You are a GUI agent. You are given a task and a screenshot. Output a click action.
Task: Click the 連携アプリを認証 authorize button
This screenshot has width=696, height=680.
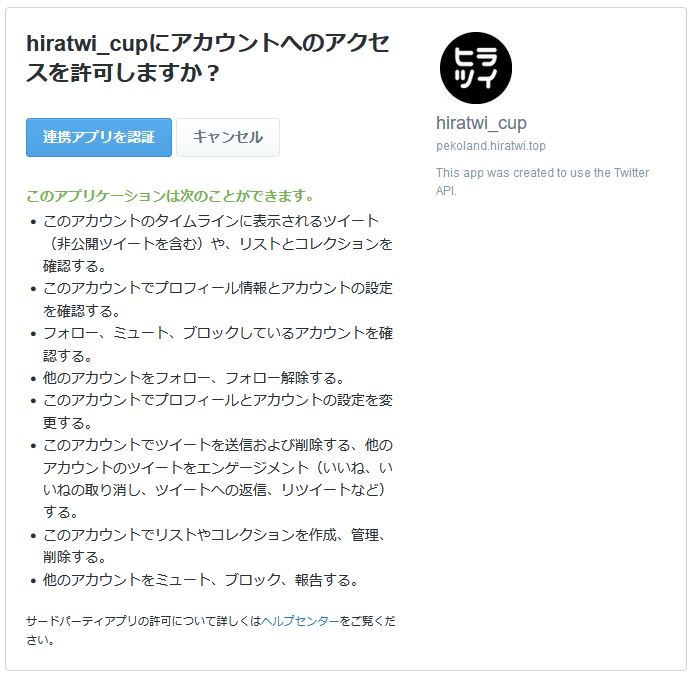pos(99,137)
